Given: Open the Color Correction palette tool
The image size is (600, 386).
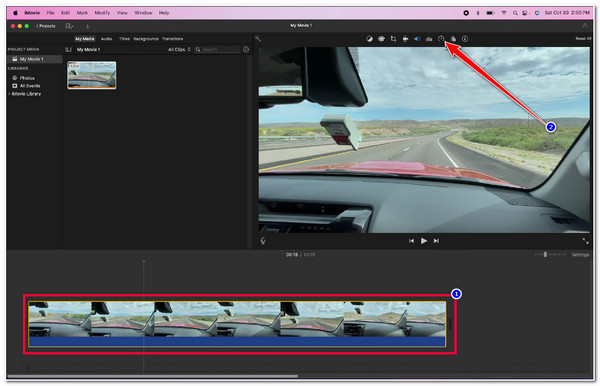Looking at the screenshot, I should click(x=381, y=39).
